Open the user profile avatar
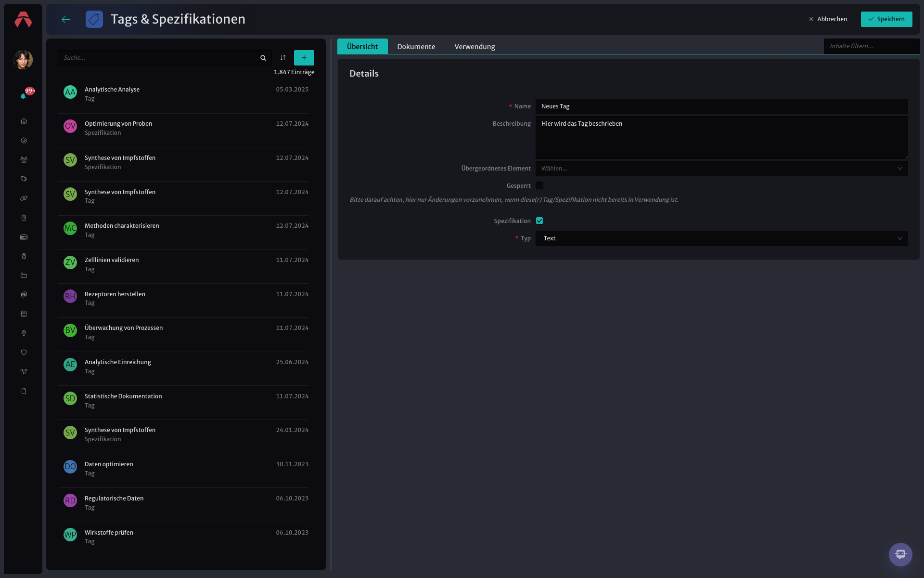Image resolution: width=924 pixels, height=578 pixels. [23, 60]
